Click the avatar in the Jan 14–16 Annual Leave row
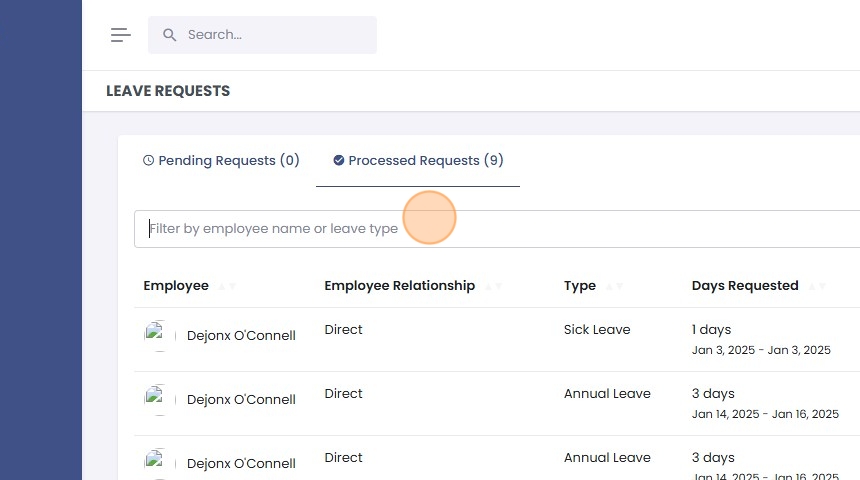The height and width of the screenshot is (480, 860). coord(160,400)
